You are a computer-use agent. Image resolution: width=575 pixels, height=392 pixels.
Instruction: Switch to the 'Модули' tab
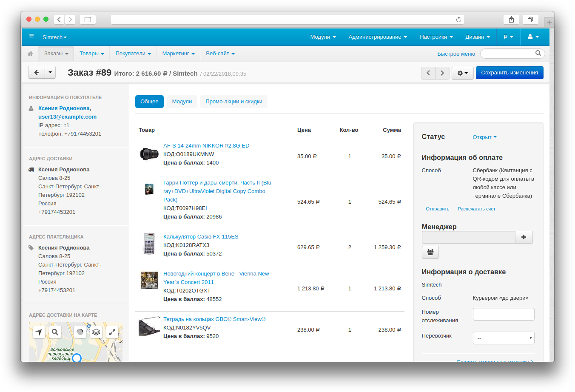click(x=182, y=102)
